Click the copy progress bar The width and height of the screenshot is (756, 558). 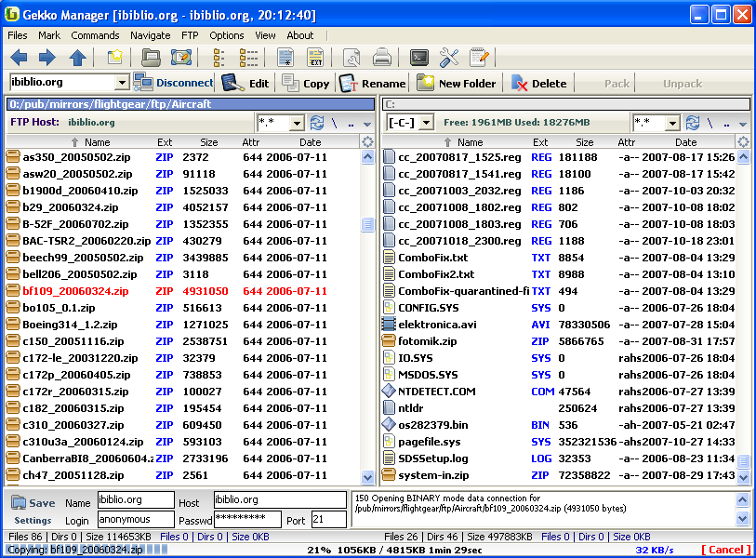[x=86, y=550]
